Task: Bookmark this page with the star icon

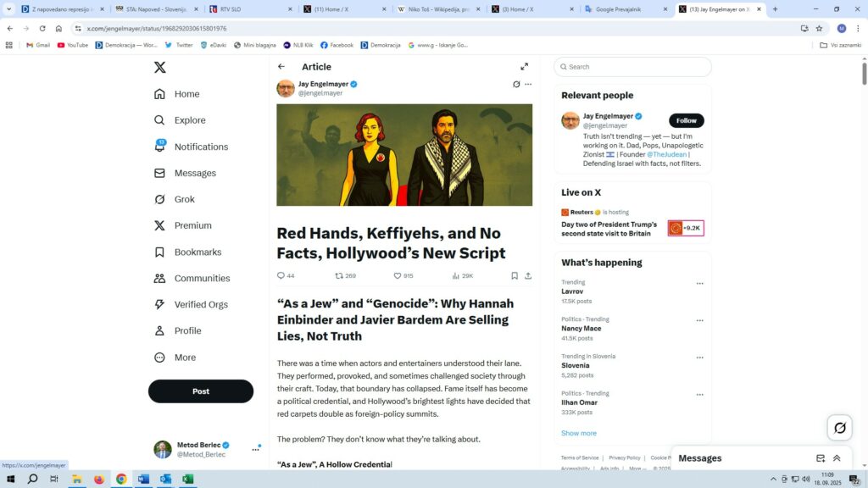Action: coord(819,28)
